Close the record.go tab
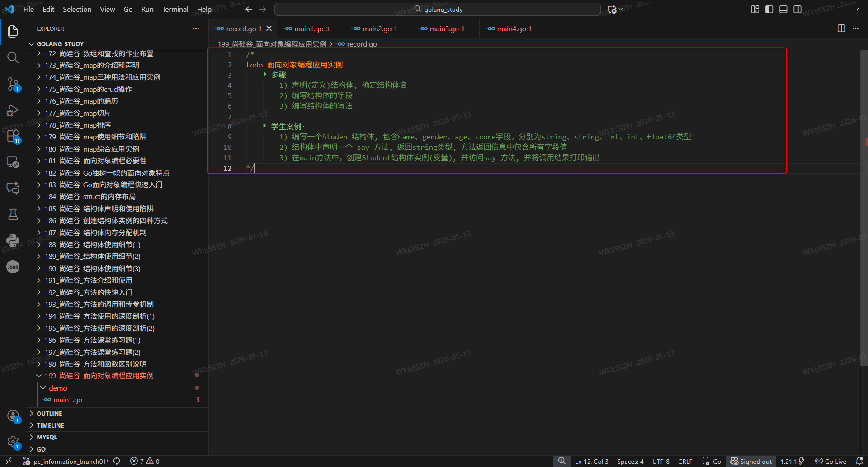868x467 pixels. (x=269, y=29)
